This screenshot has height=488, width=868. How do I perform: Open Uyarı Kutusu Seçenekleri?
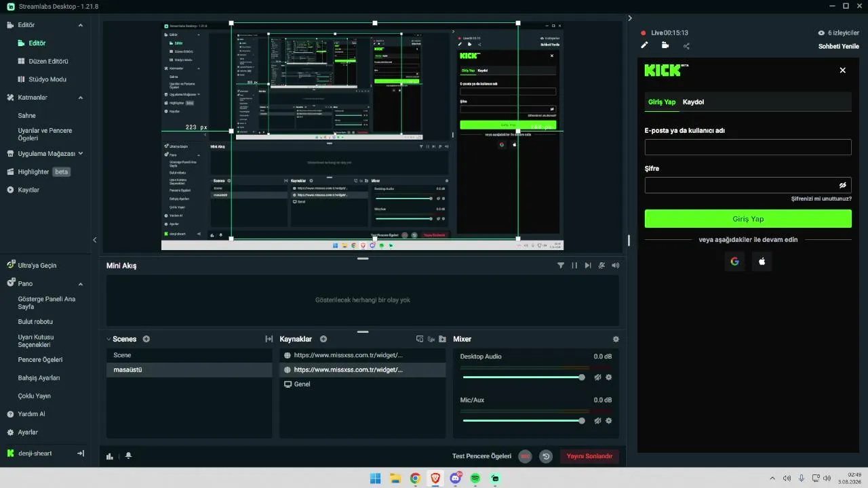(36, 341)
